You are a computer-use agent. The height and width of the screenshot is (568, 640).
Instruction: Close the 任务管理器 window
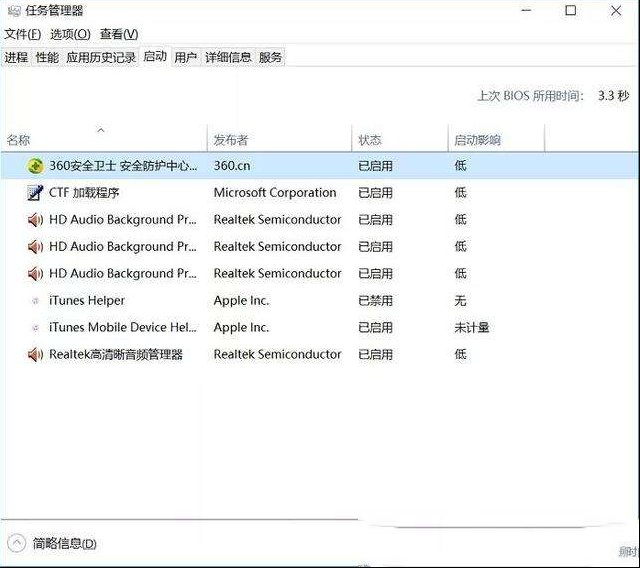tap(616, 10)
